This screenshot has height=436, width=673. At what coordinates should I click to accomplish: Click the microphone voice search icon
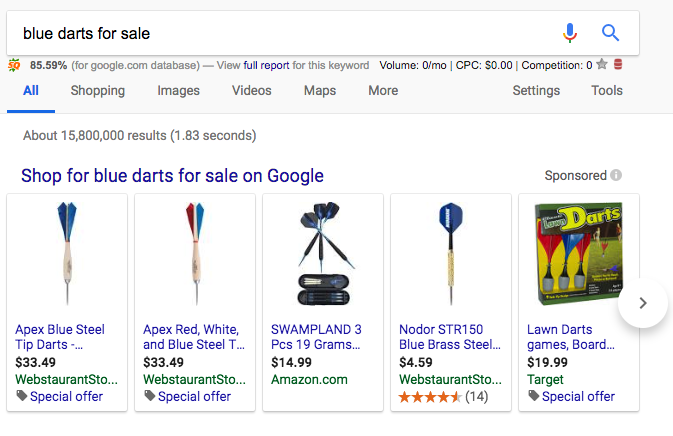pos(570,33)
